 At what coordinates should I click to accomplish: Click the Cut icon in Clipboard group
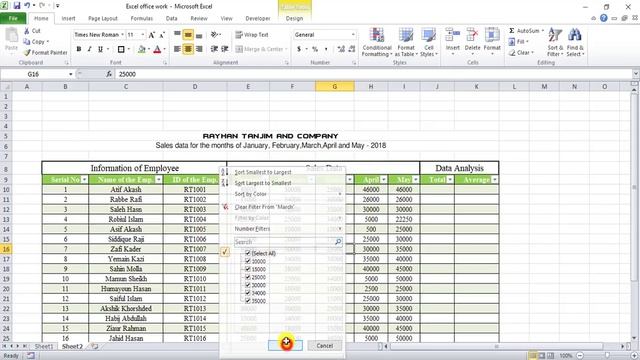point(27,31)
